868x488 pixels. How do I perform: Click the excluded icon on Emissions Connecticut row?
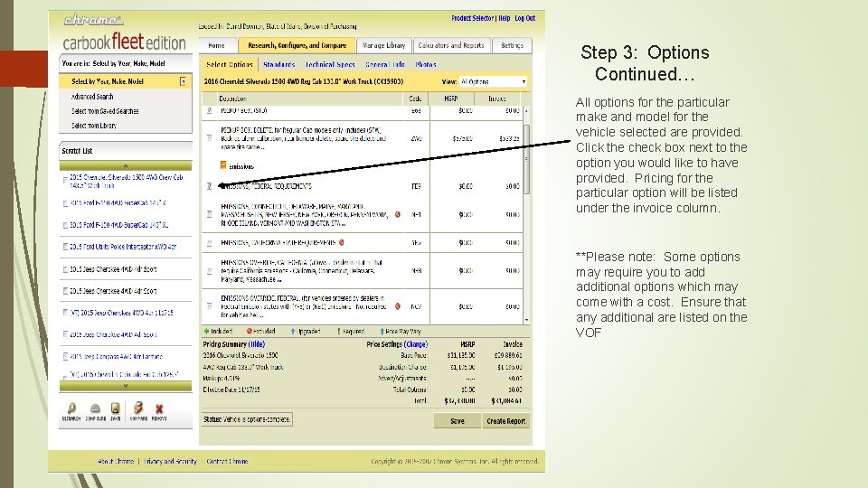tap(398, 214)
